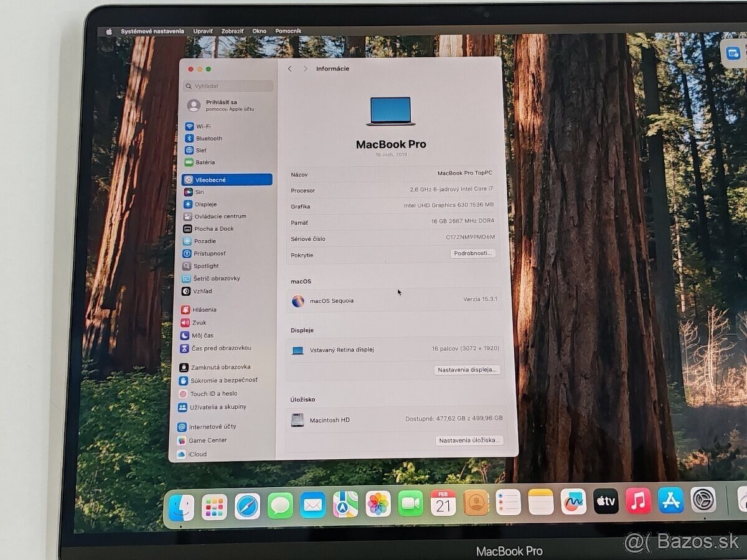Image resolution: width=747 pixels, height=560 pixels.
Task: Click the Macintosh HD storage row
Action: [396, 419]
